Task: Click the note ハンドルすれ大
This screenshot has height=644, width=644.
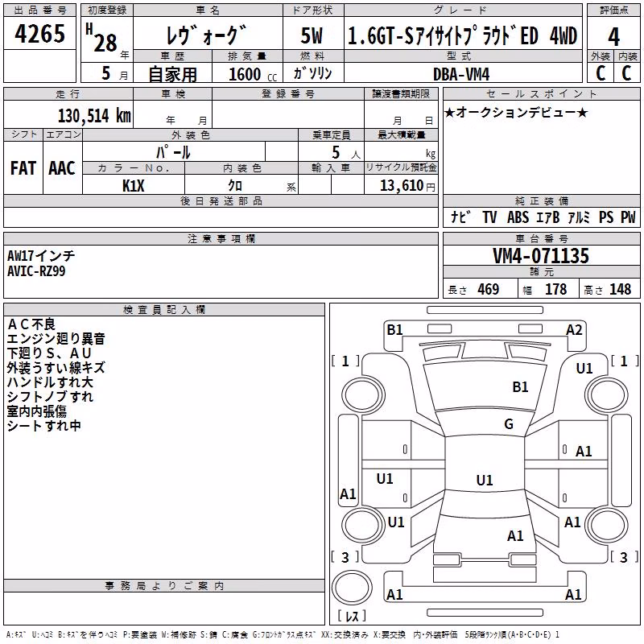Action: (x=50, y=382)
